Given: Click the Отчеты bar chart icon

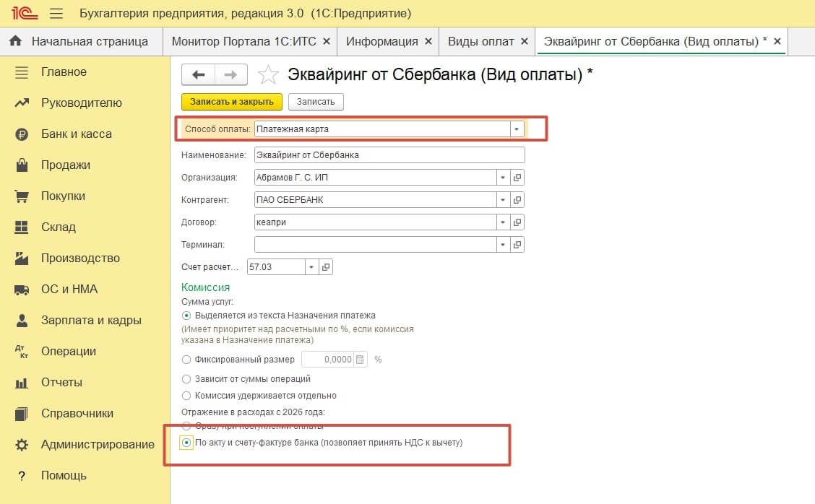Looking at the screenshot, I should tap(21, 383).
